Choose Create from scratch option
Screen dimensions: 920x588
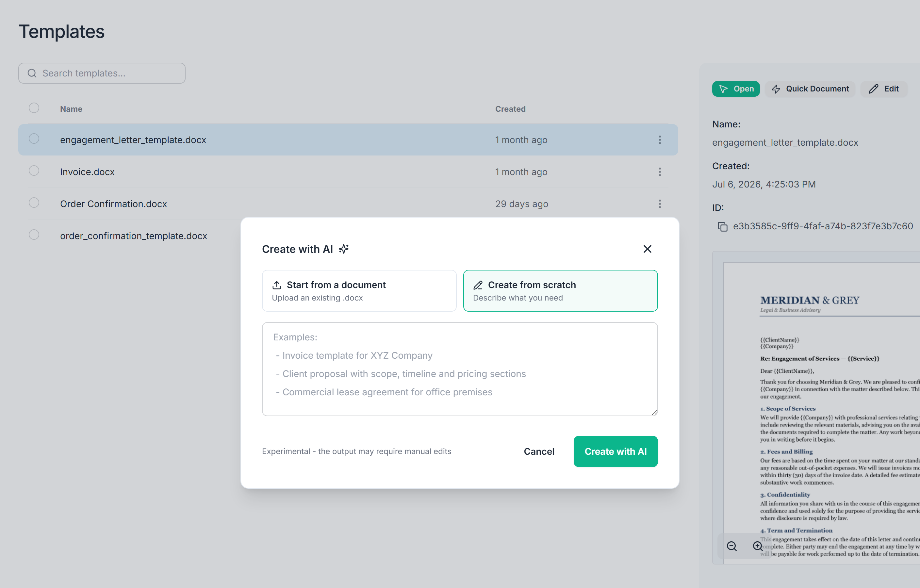pos(561,291)
